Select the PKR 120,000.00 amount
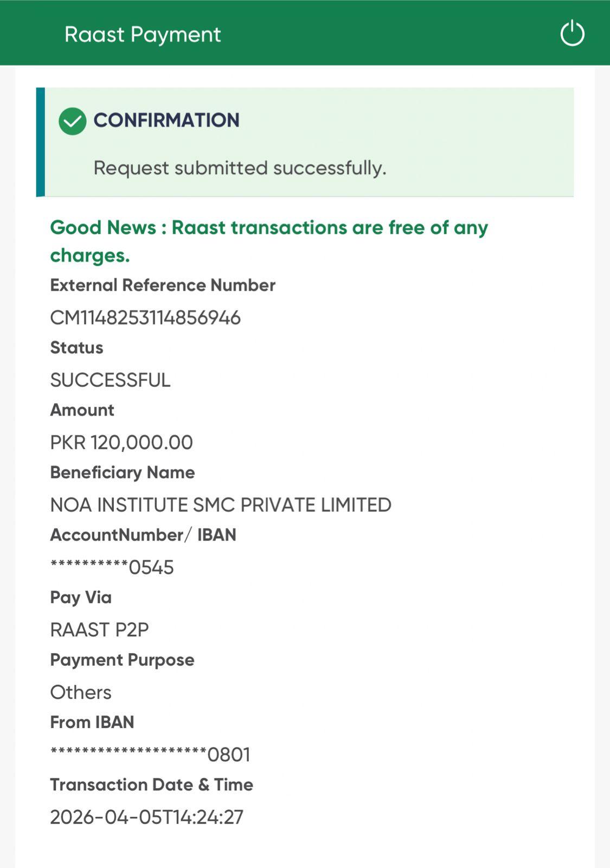 tap(121, 442)
